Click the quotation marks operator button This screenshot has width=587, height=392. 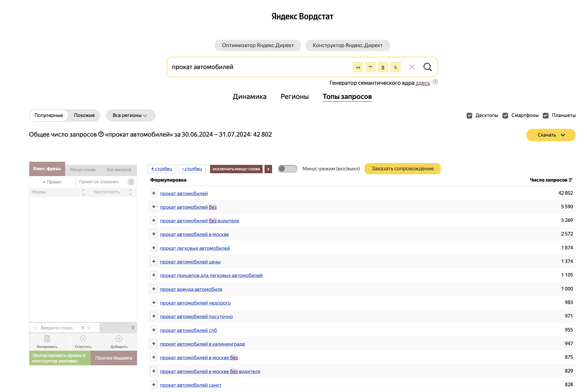pyautogui.click(x=370, y=67)
